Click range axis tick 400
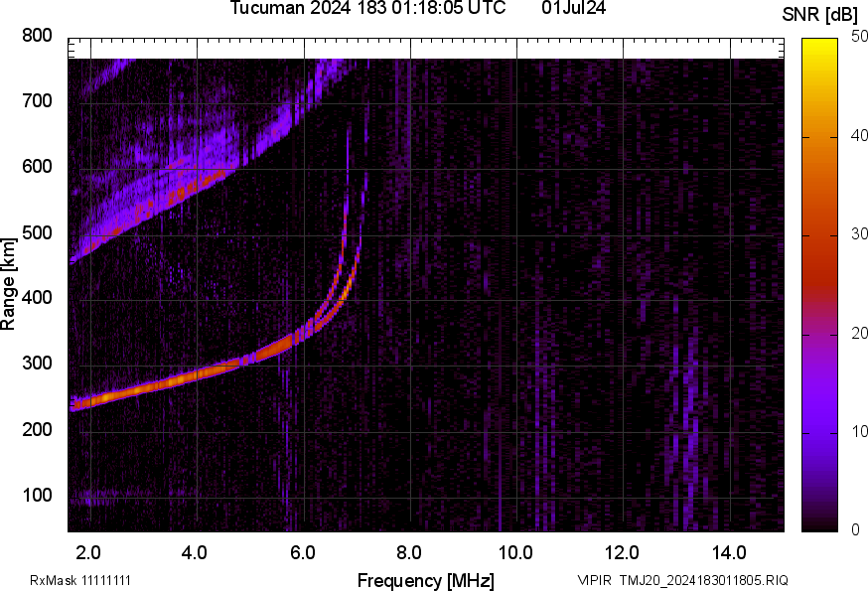This screenshot has width=868, height=591. point(37,298)
